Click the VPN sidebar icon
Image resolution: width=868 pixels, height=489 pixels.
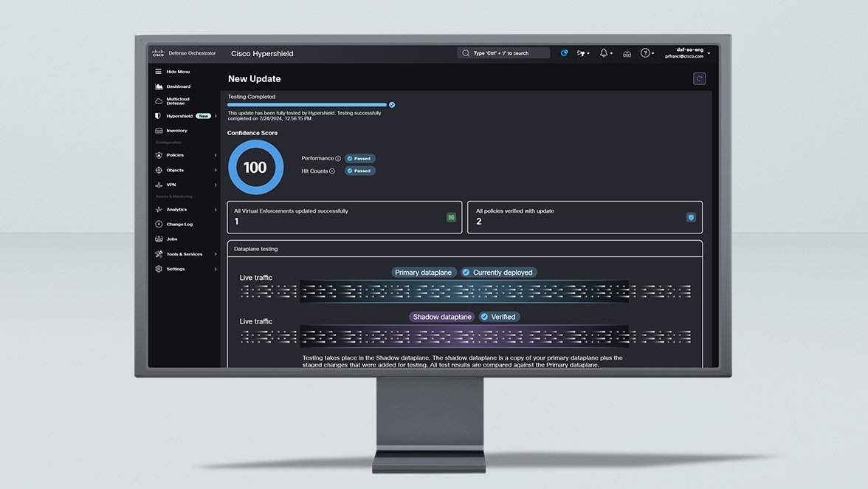click(159, 185)
